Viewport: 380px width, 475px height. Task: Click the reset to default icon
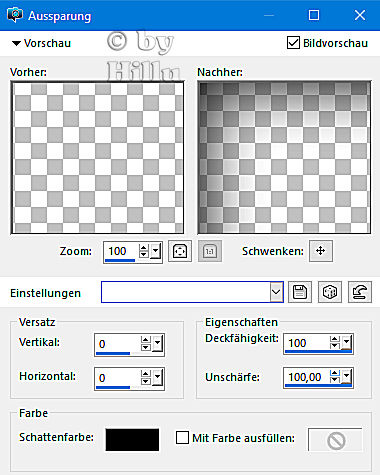[360, 292]
